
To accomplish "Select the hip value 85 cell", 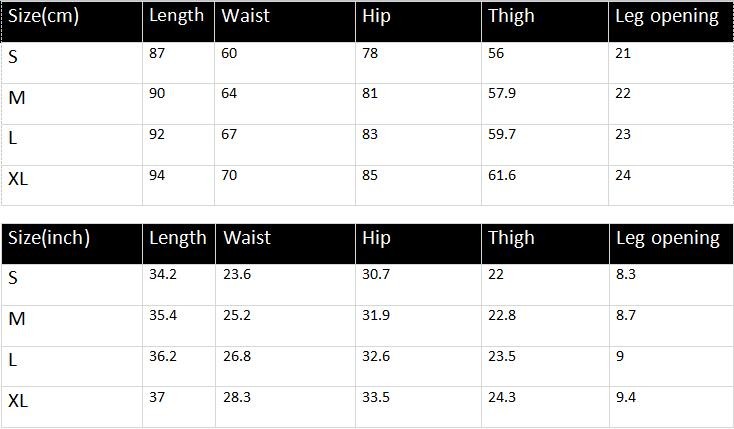I will [x=370, y=175].
